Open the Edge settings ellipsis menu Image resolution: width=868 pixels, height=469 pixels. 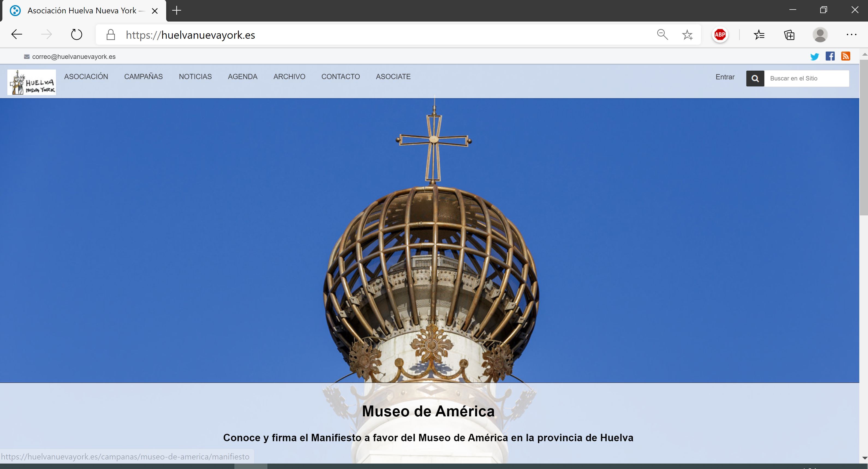851,35
